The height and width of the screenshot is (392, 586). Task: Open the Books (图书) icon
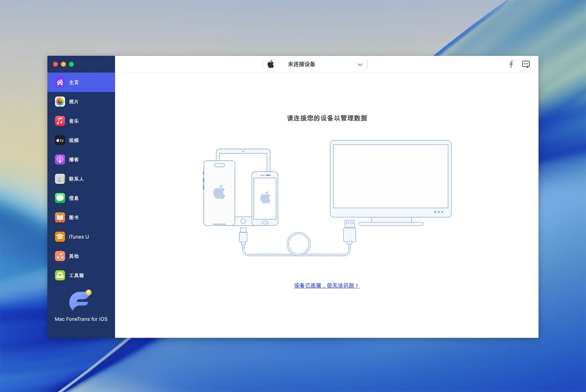click(x=60, y=218)
